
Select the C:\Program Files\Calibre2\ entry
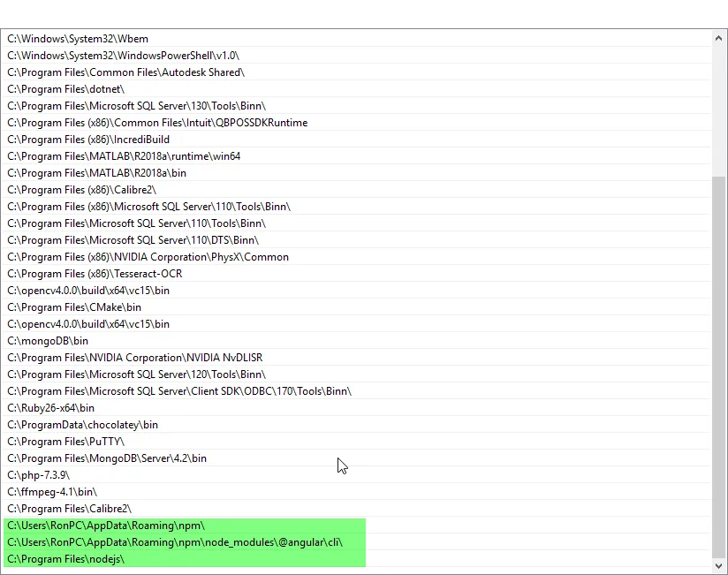[357, 509]
